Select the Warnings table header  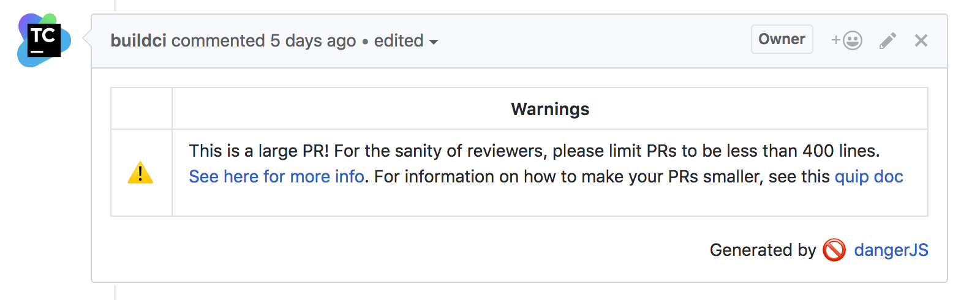point(550,109)
